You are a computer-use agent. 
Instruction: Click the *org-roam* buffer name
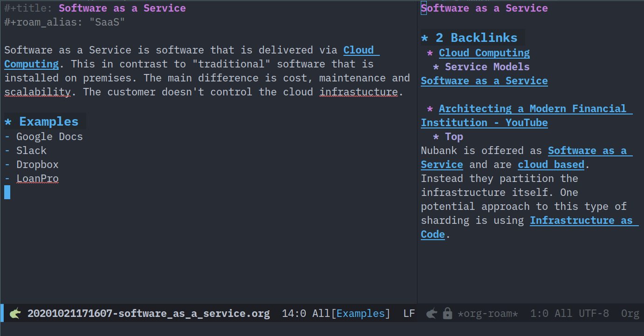pos(487,313)
